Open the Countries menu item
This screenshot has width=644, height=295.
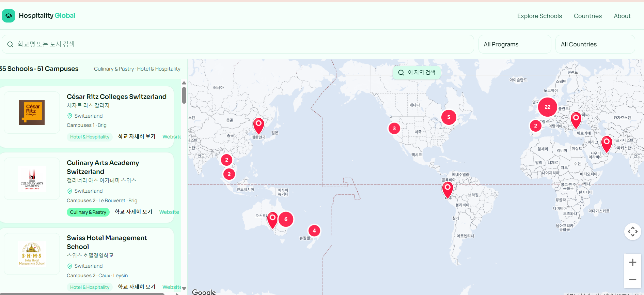tap(587, 16)
